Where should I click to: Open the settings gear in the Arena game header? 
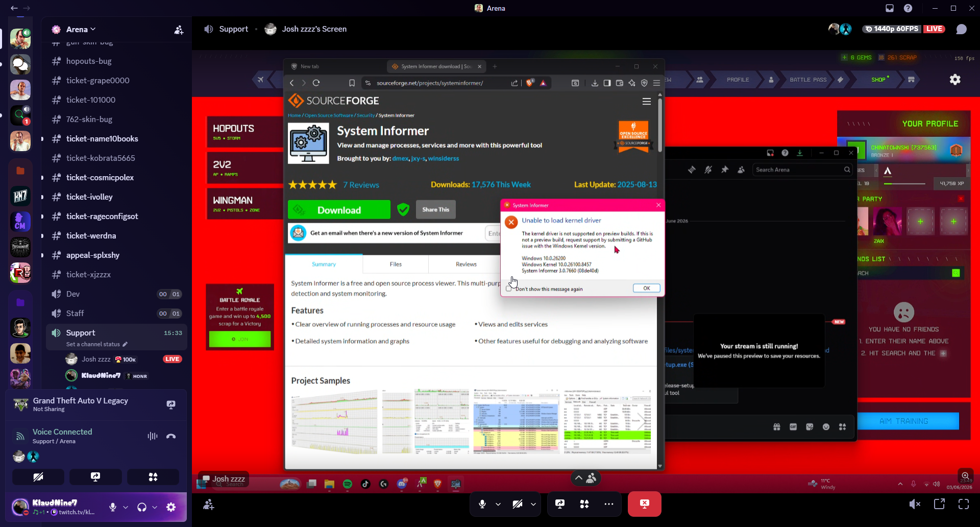click(955, 80)
